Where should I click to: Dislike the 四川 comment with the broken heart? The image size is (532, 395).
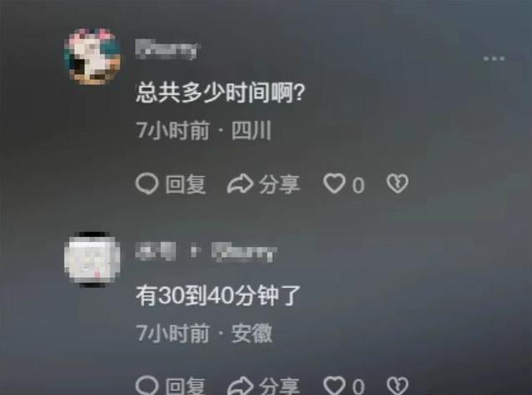pyautogui.click(x=397, y=183)
